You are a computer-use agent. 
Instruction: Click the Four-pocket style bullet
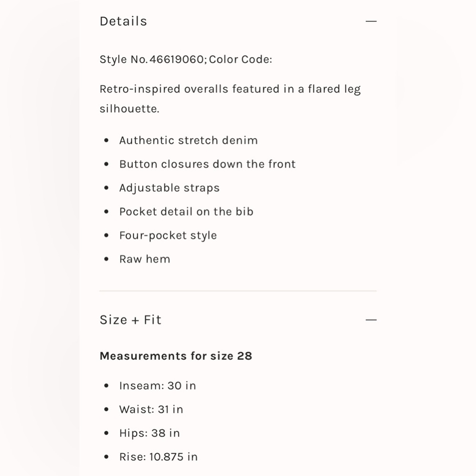(168, 236)
